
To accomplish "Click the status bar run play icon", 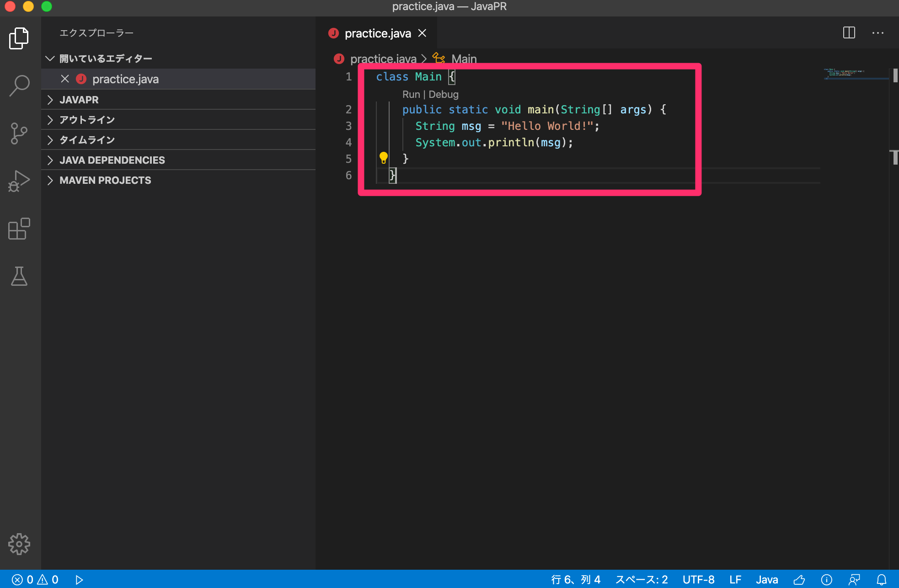I will (x=79, y=580).
